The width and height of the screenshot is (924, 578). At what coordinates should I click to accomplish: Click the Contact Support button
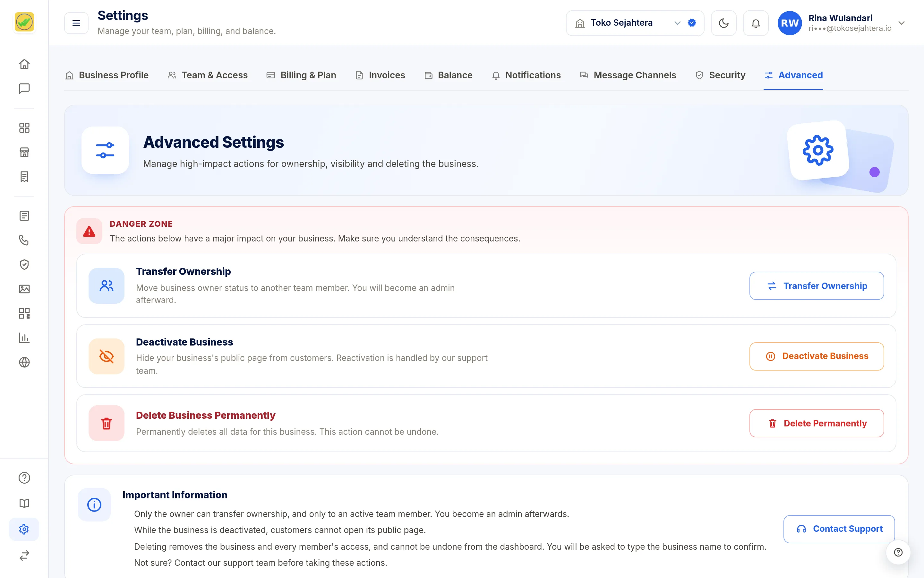click(x=839, y=529)
